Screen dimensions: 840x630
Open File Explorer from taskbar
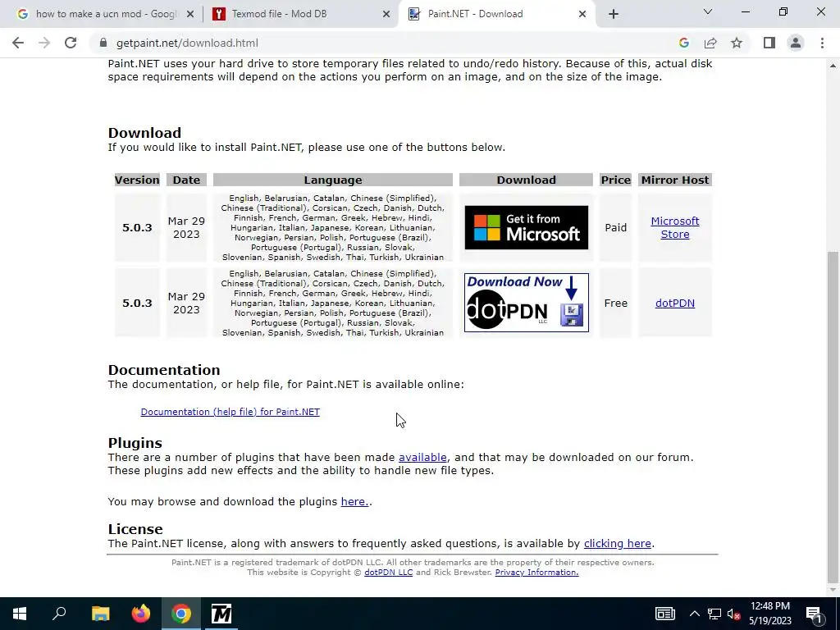pos(100,614)
